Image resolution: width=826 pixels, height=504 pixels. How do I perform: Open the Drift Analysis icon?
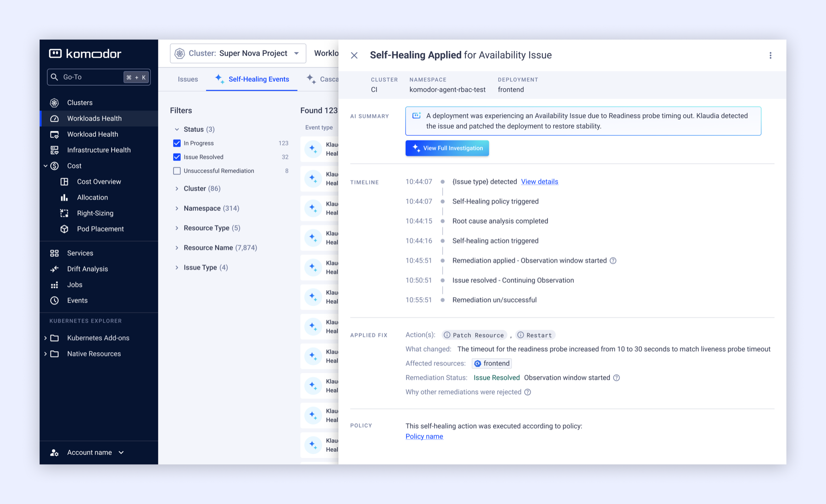tap(55, 269)
